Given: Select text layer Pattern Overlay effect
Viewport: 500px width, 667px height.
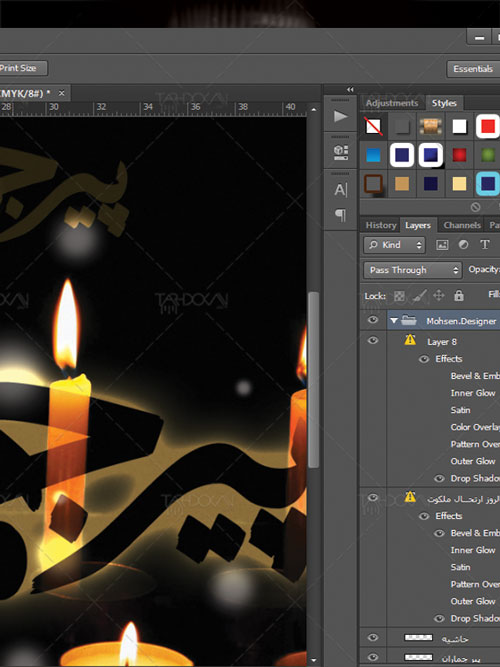Looking at the screenshot, I should point(475,584).
